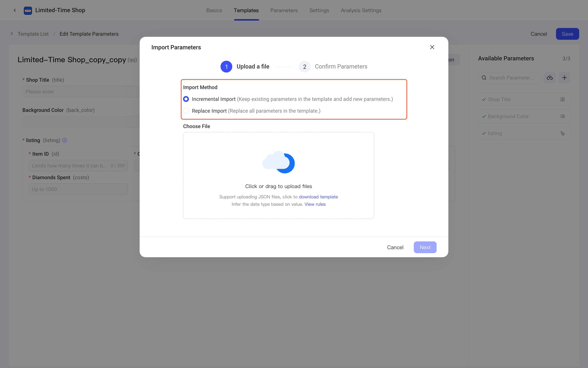The width and height of the screenshot is (588, 368).
Task: Open Template List breadcrumb
Action: click(x=33, y=34)
